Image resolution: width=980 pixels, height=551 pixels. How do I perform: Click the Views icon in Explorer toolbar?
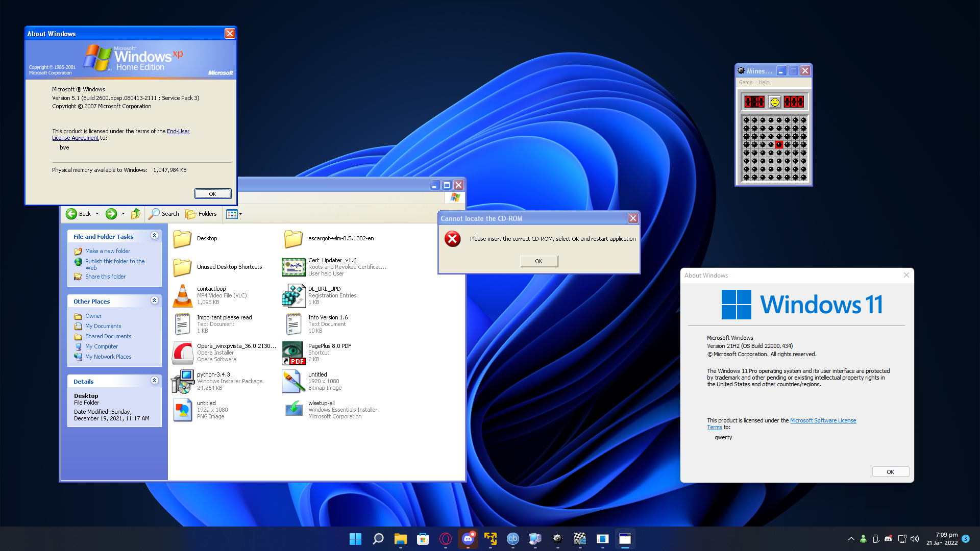pyautogui.click(x=232, y=214)
